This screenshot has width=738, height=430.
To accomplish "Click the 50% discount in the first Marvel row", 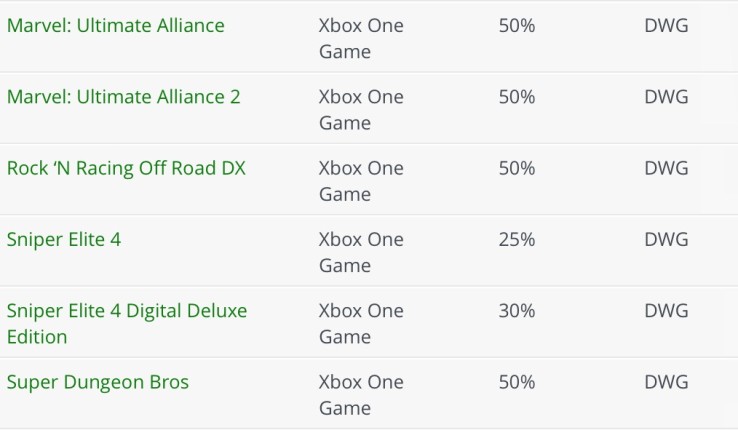I will click(516, 25).
